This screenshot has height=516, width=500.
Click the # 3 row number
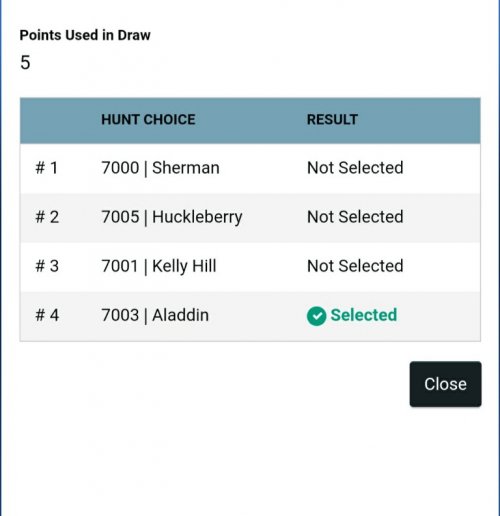click(x=47, y=266)
